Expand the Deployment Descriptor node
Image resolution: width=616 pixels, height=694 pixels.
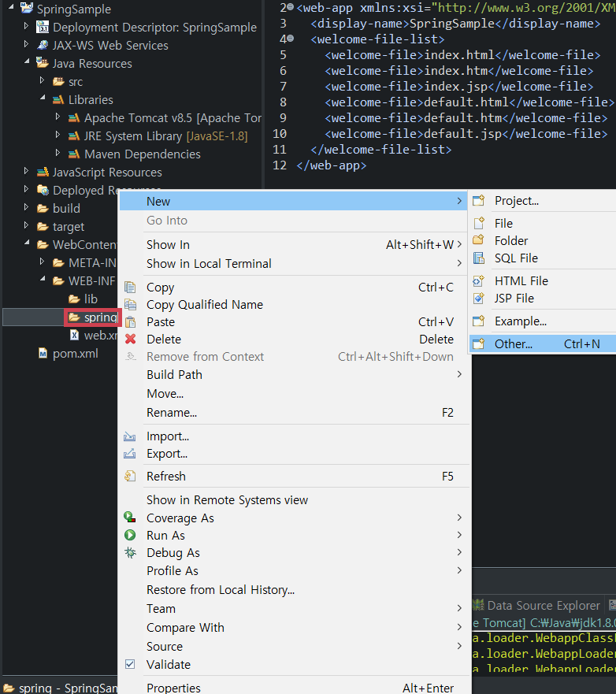coord(27,27)
